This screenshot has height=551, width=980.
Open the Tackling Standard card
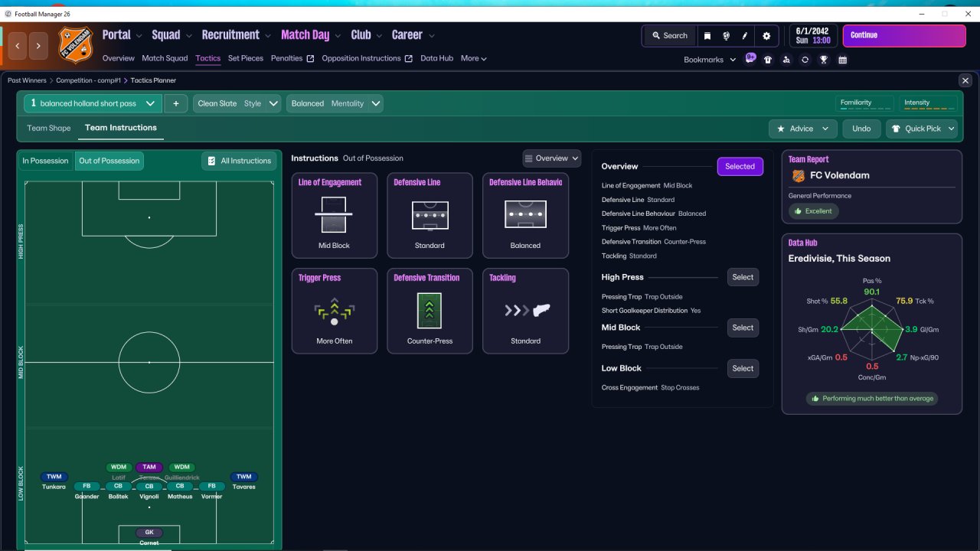[x=525, y=311]
